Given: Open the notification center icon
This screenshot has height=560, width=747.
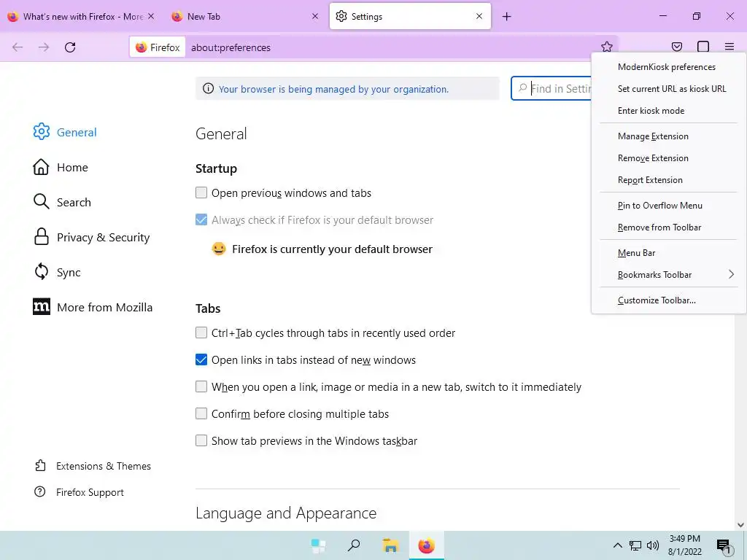Looking at the screenshot, I should (724, 546).
